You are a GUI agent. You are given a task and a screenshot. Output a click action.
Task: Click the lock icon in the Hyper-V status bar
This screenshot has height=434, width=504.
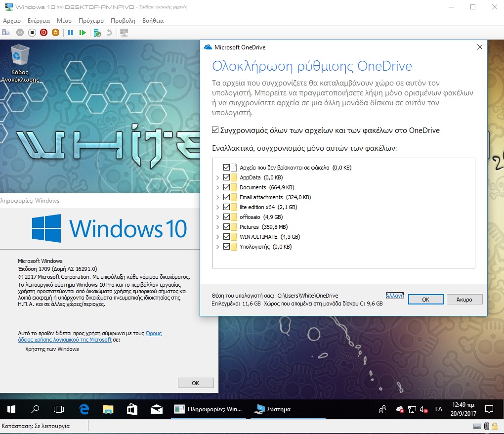point(495,426)
